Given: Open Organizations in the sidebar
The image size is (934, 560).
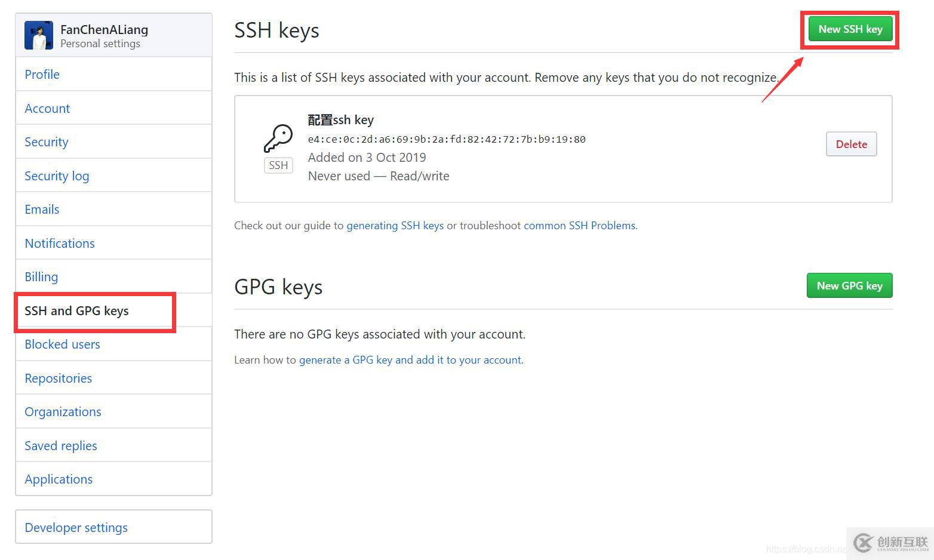Looking at the screenshot, I should coord(63,412).
